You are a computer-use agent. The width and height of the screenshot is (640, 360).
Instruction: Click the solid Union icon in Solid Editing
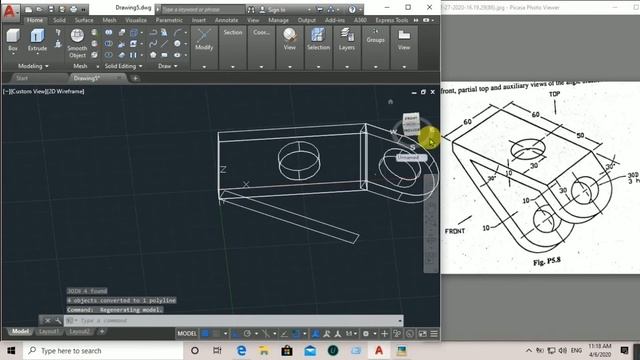[109, 32]
